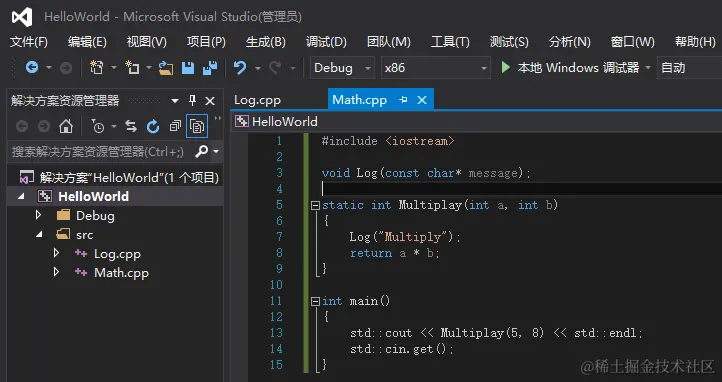Undo the last edit with the Undo icon

coord(240,68)
